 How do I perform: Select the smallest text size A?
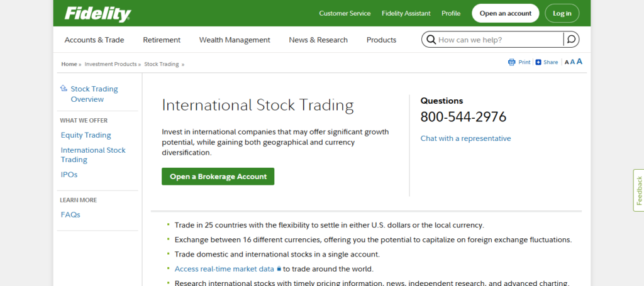point(567,63)
